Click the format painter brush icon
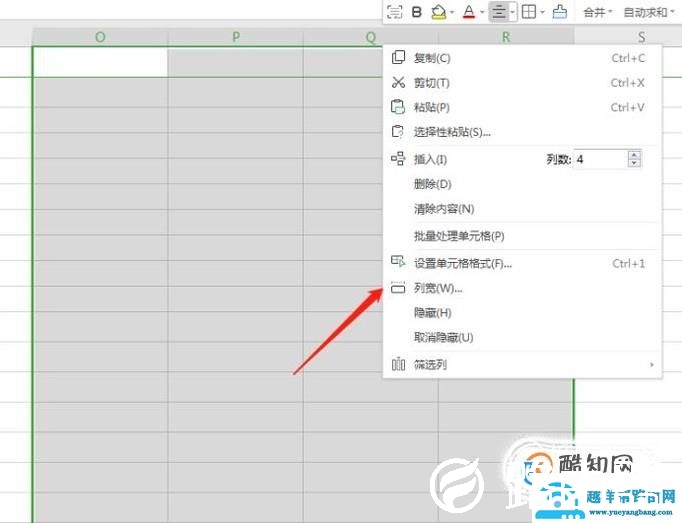Viewport: 682px width, 523px height. [x=559, y=12]
